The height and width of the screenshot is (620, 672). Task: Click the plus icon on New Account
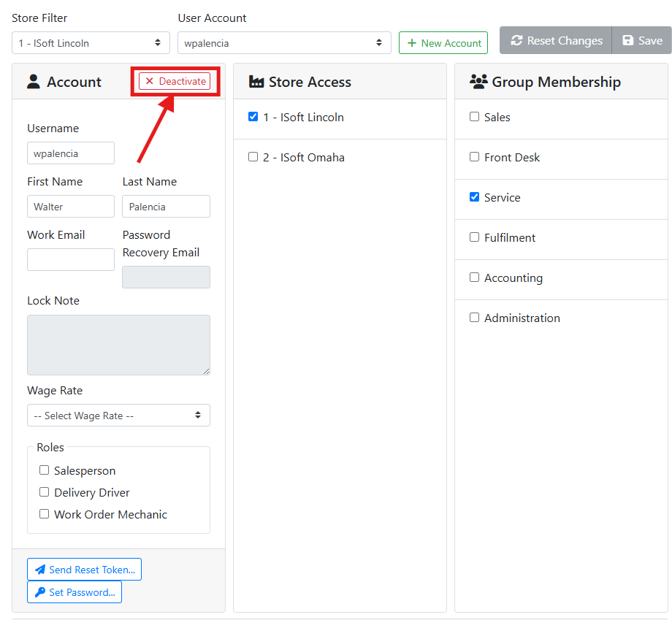coord(412,43)
